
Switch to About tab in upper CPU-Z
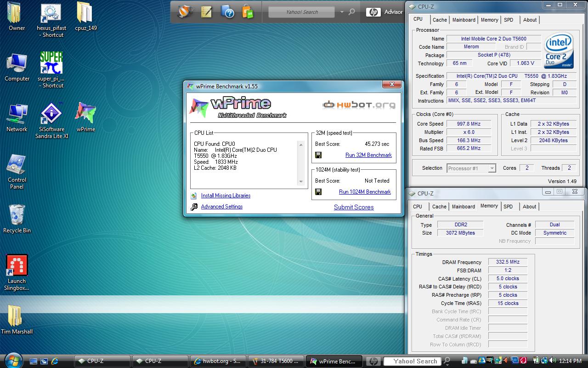530,20
